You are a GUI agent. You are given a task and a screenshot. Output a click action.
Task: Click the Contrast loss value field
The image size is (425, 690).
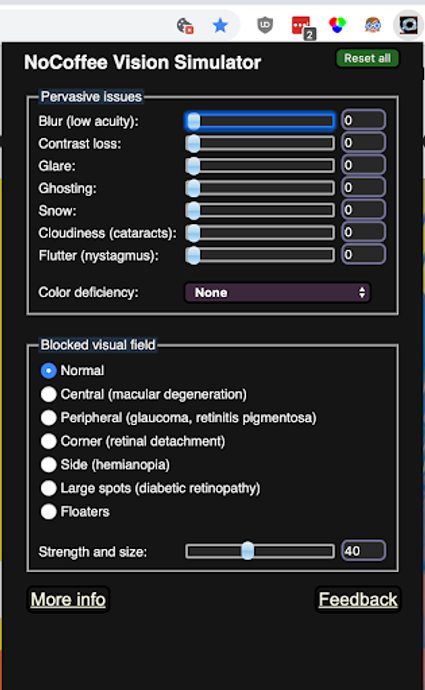(363, 143)
